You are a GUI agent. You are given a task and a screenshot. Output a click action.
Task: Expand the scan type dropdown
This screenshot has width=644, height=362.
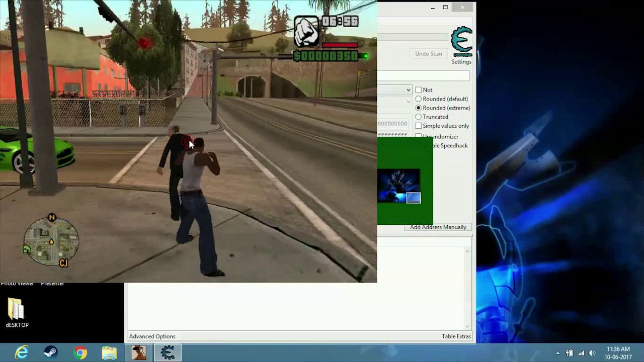(408, 90)
